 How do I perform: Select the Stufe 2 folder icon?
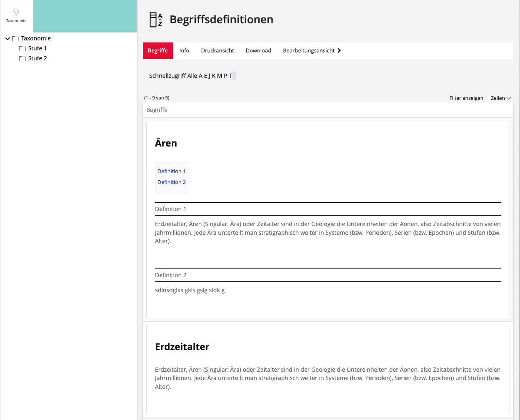click(x=22, y=59)
